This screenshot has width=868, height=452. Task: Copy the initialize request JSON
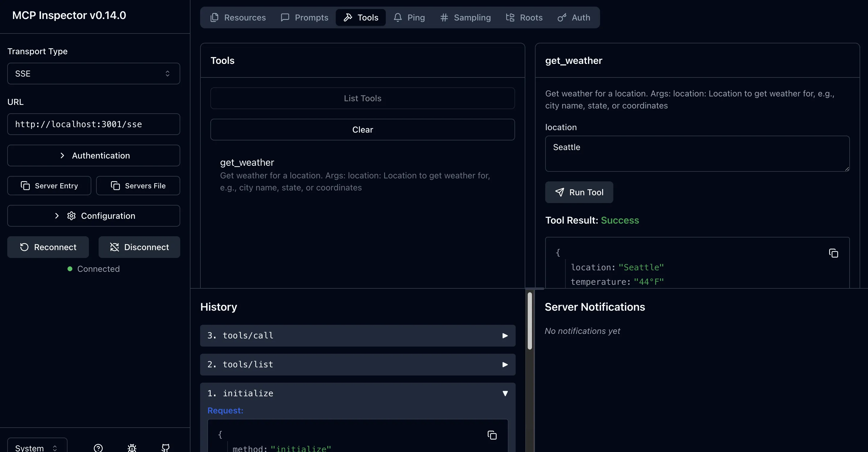tap(492, 435)
